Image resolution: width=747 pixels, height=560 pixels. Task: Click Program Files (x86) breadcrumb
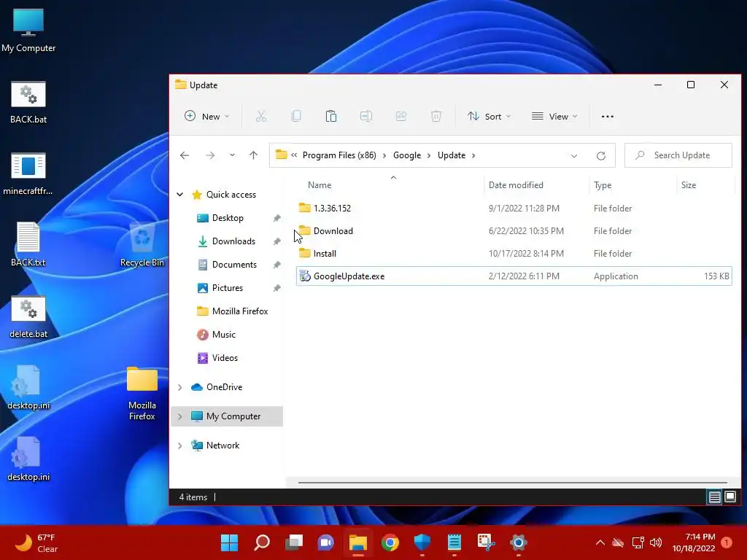click(339, 155)
